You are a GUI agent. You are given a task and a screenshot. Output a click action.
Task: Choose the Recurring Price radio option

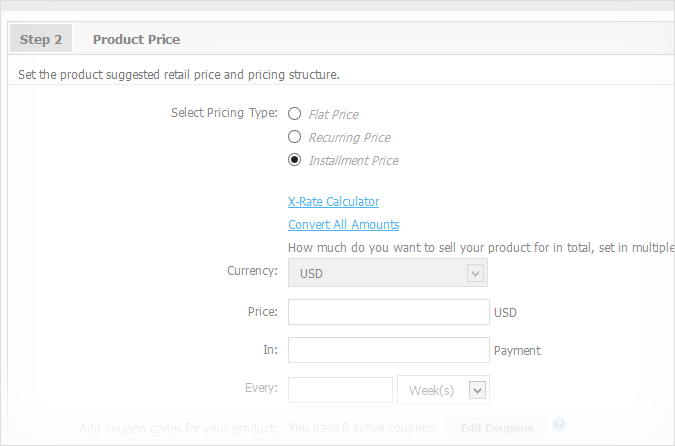click(x=295, y=137)
